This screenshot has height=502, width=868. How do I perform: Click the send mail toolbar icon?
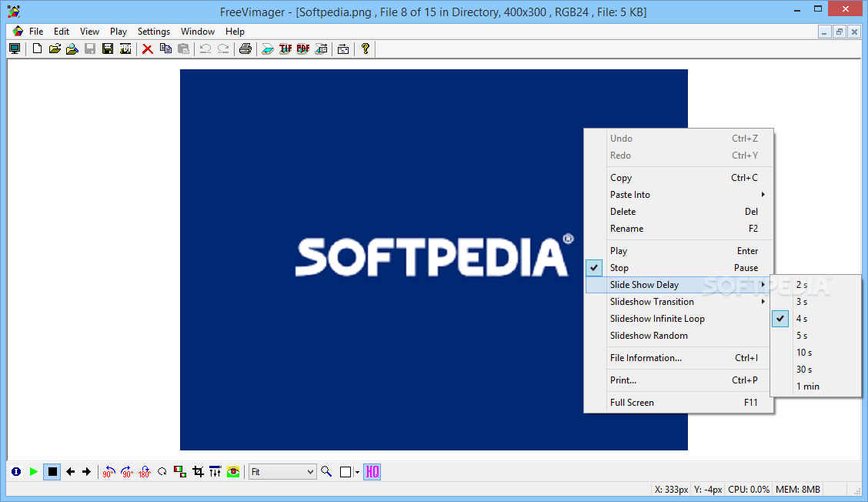(x=343, y=49)
